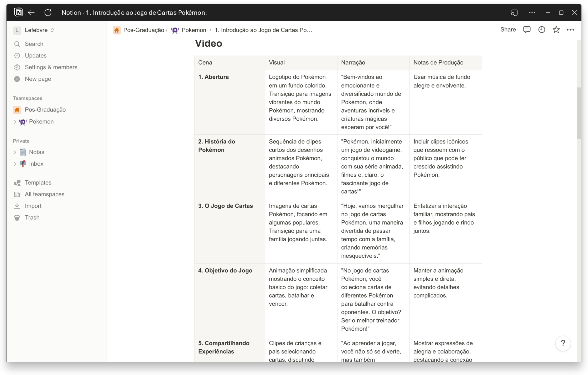Click the Inbox mailbox icon
The image size is (588, 375).
click(x=23, y=164)
